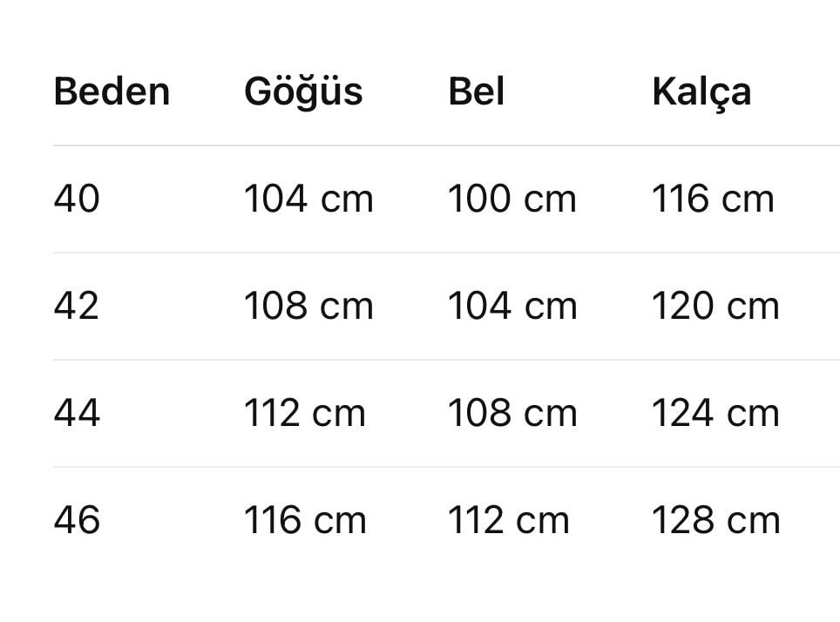Click the 108 cm Göğüs value
Viewport: 840px width, 622px height.
click(308, 307)
